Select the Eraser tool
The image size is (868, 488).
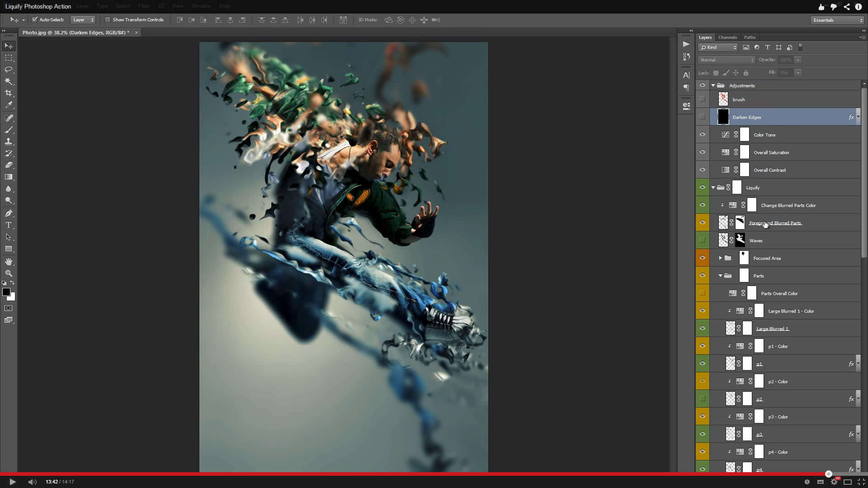tap(9, 165)
